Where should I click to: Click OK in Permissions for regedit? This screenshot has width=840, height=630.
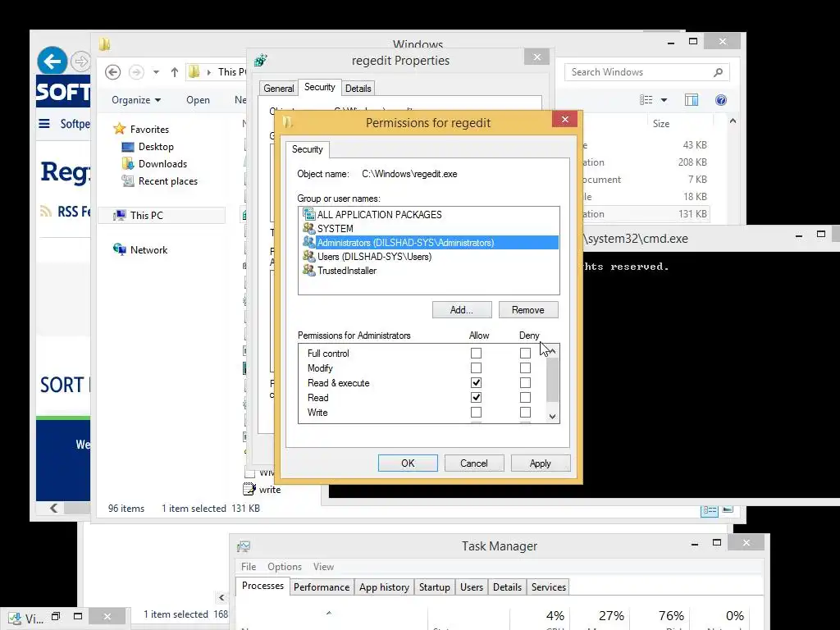(408, 463)
